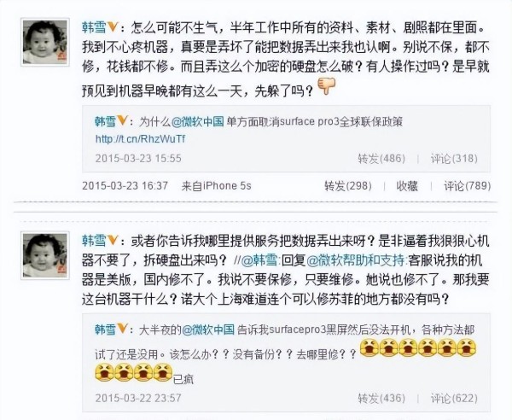The image size is (512, 420).
Task: Click the thumbs-down emoji in first post
Action: click(x=327, y=86)
